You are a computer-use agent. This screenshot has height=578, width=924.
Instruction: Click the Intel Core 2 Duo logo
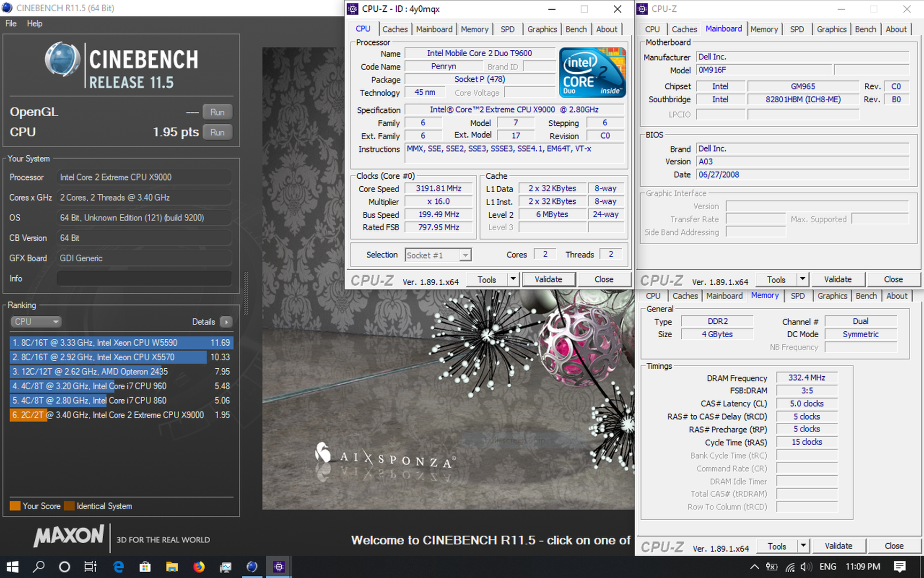[592, 73]
